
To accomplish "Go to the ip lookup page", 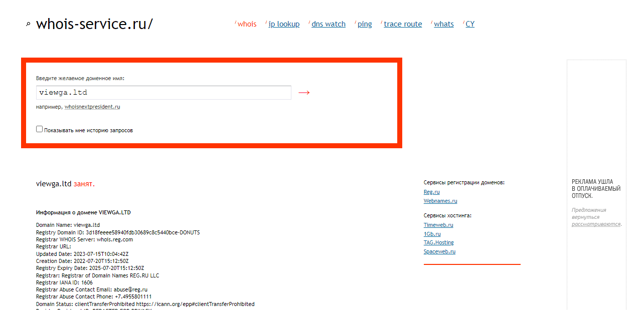I will coord(284,24).
